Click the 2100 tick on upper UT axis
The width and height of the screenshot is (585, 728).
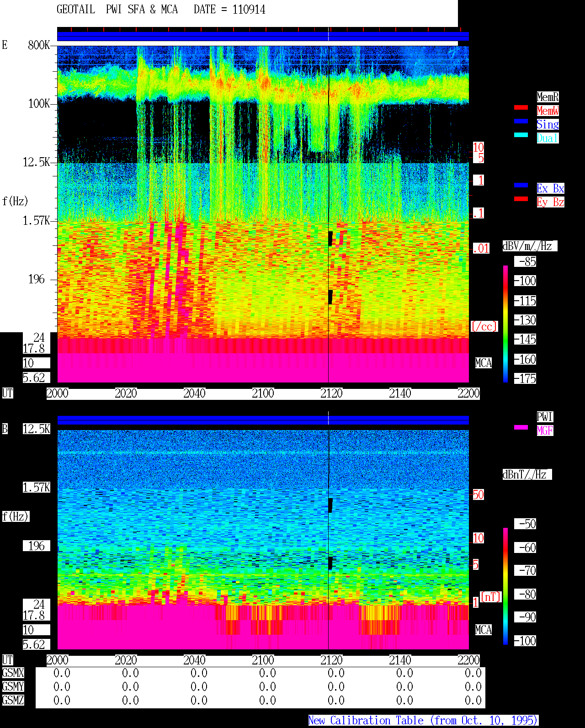pyautogui.click(x=263, y=393)
